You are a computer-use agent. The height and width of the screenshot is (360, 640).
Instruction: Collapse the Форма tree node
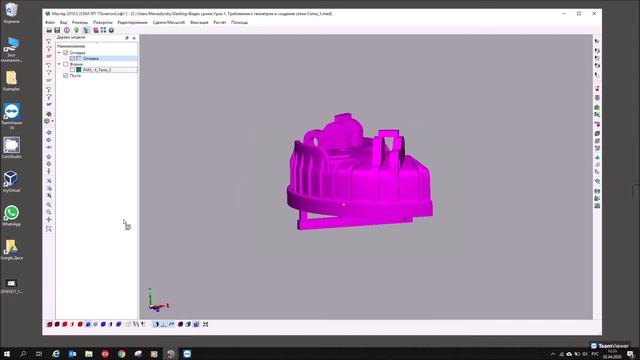(60, 64)
